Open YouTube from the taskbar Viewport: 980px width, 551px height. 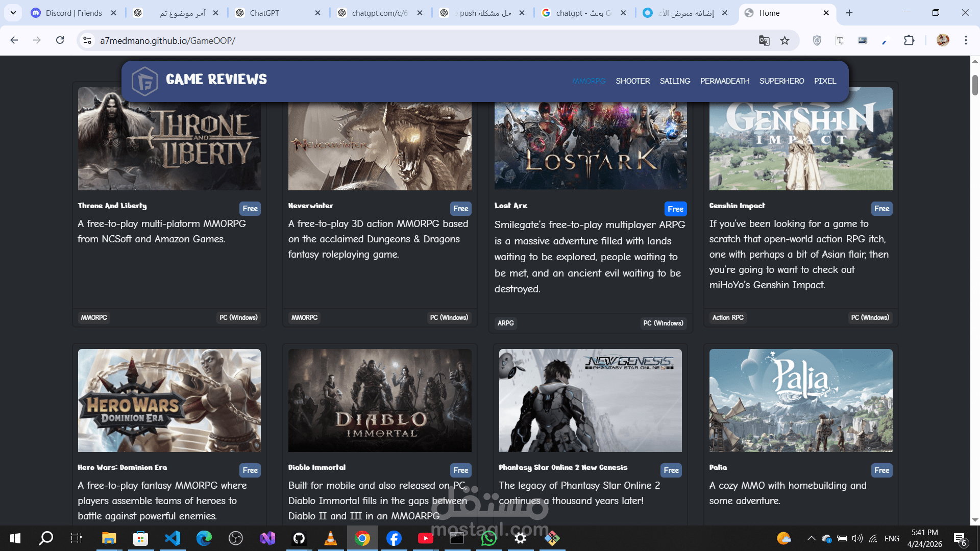tap(426, 538)
